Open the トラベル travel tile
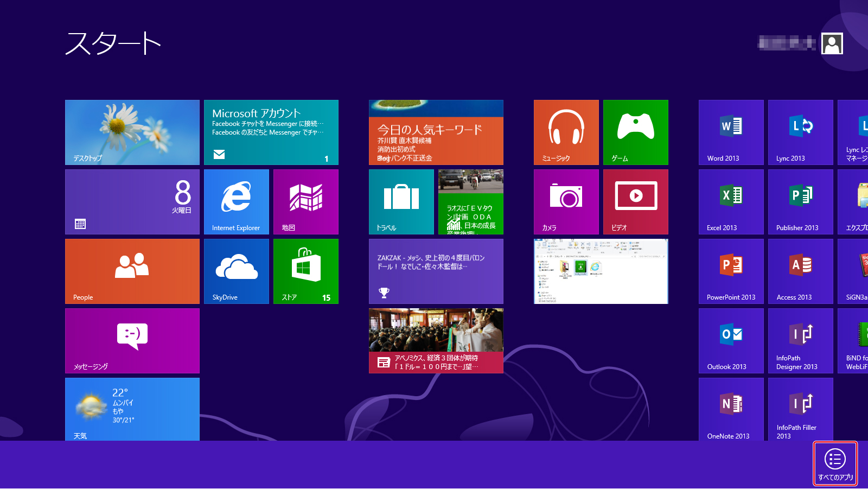Screen dimensions: 868x489 click(x=401, y=202)
